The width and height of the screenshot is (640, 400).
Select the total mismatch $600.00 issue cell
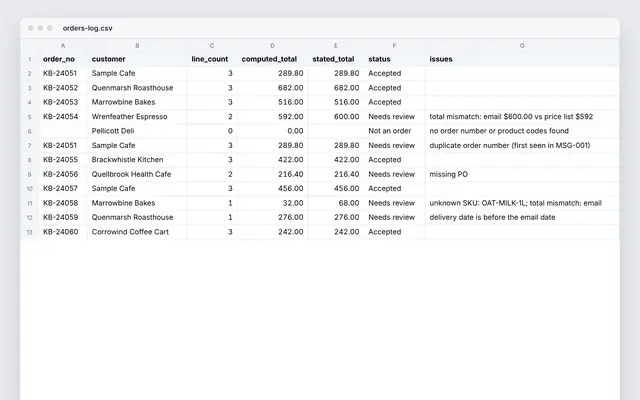[522, 117]
